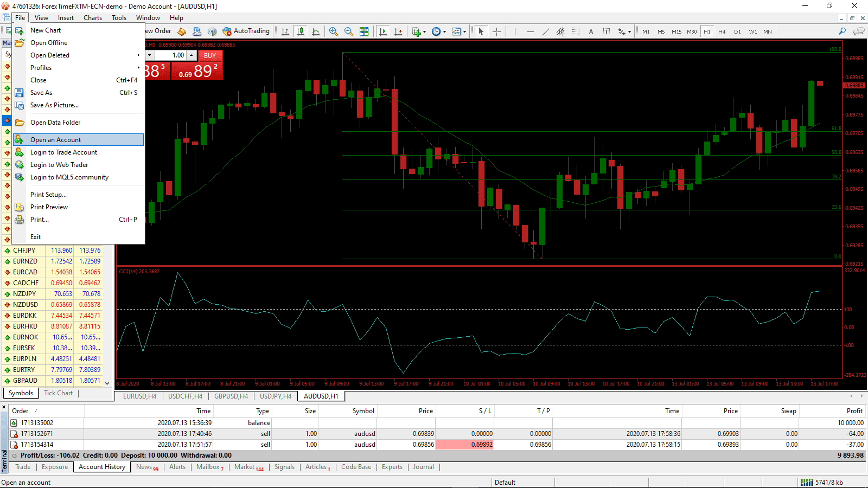Screen dimensions: 868x488
Task: Toggle chart Auto Scroll in toolbar
Action: click(x=383, y=31)
